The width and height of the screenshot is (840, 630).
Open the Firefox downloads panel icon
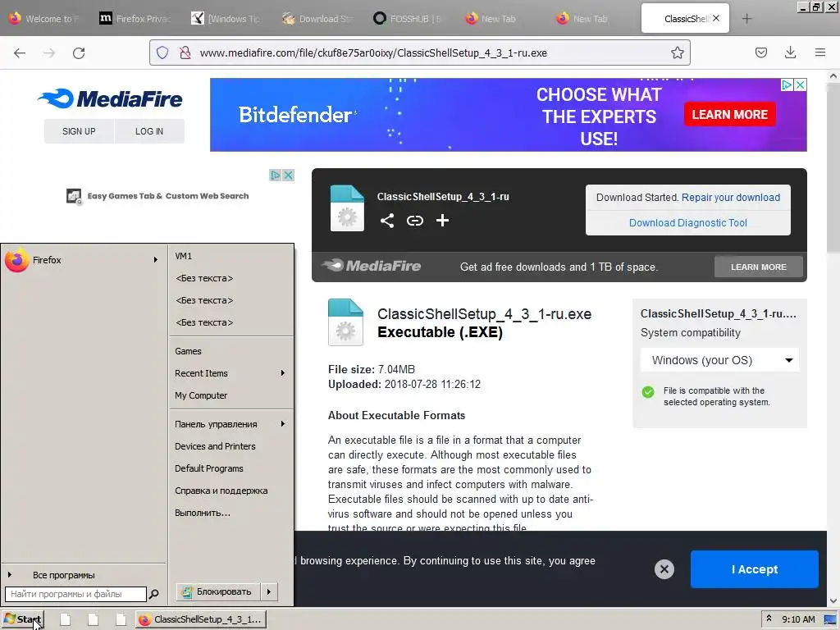point(790,52)
